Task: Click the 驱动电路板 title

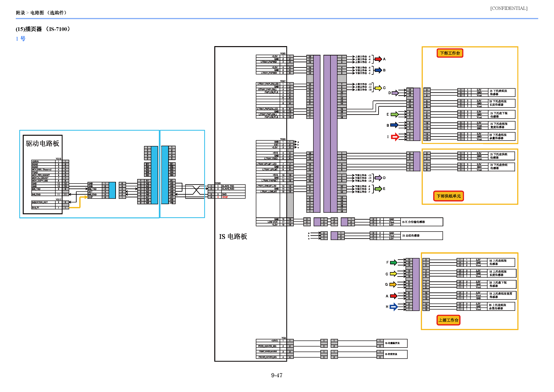Action: pyautogui.click(x=42, y=143)
